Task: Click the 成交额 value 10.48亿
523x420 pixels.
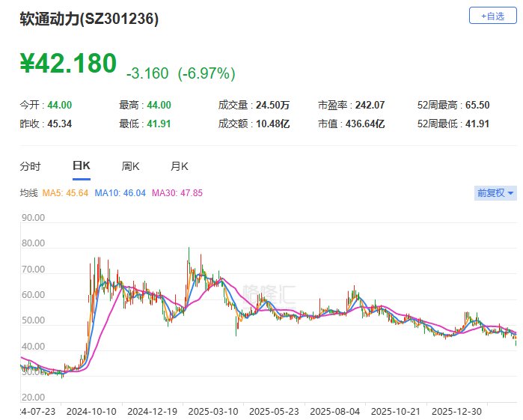Action: click(x=273, y=124)
